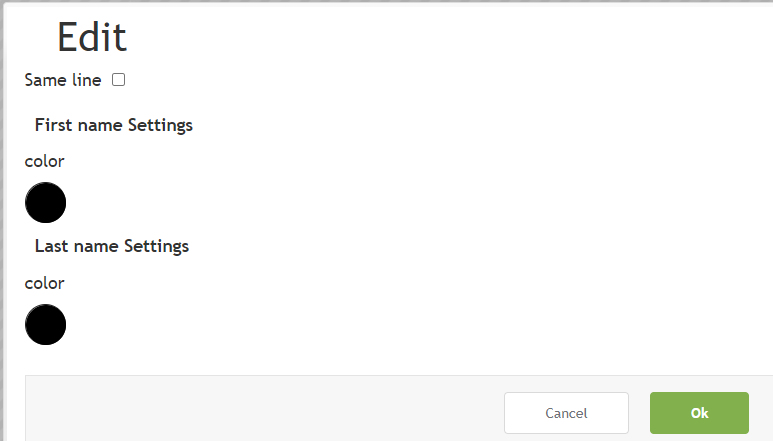Change the last name text color

(45, 325)
